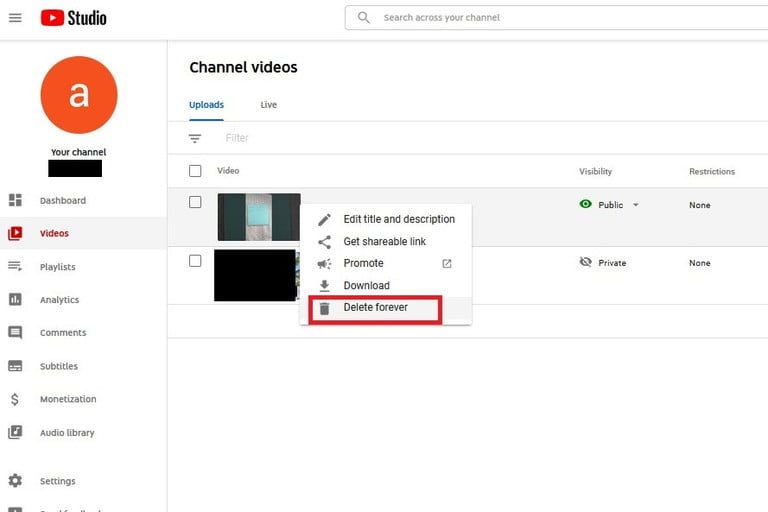
Task: Click the YouTube Studio logo
Action: [73, 18]
